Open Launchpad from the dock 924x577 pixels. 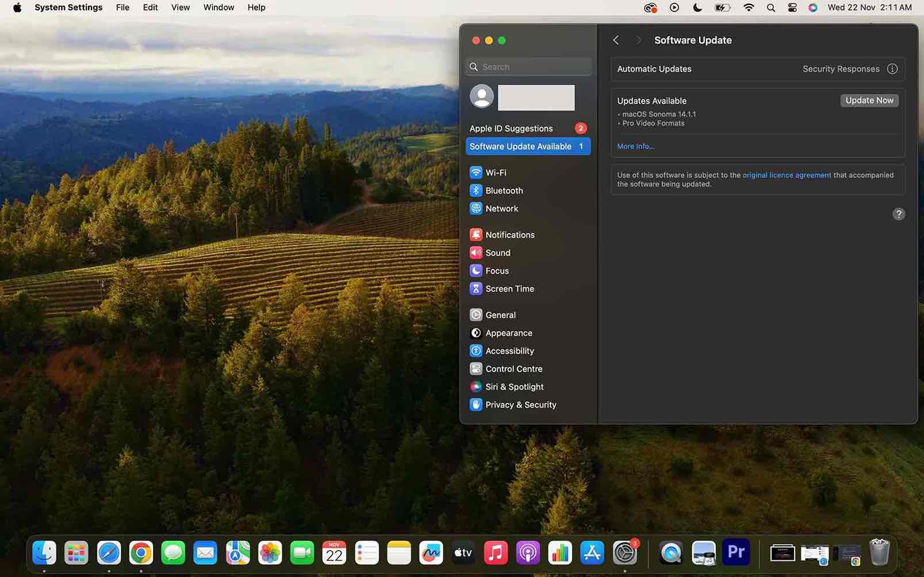pyautogui.click(x=76, y=553)
